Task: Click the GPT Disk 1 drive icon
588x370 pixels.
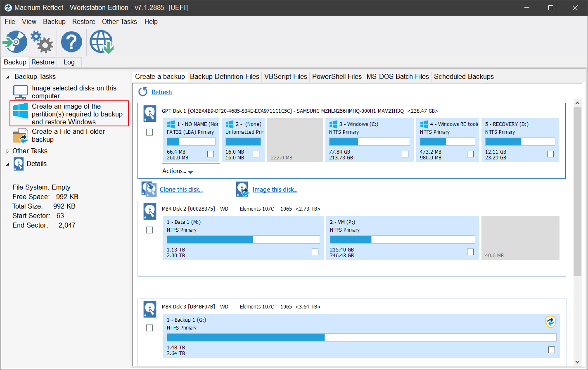Action: point(149,114)
